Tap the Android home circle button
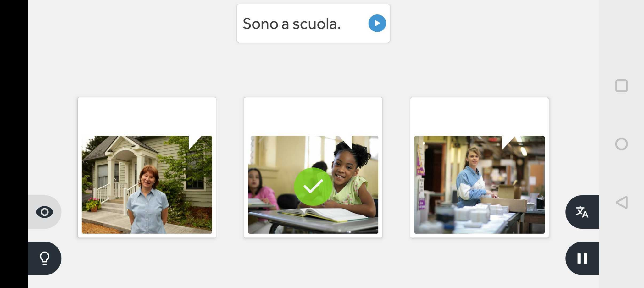The width and height of the screenshot is (644, 288). tap(621, 144)
